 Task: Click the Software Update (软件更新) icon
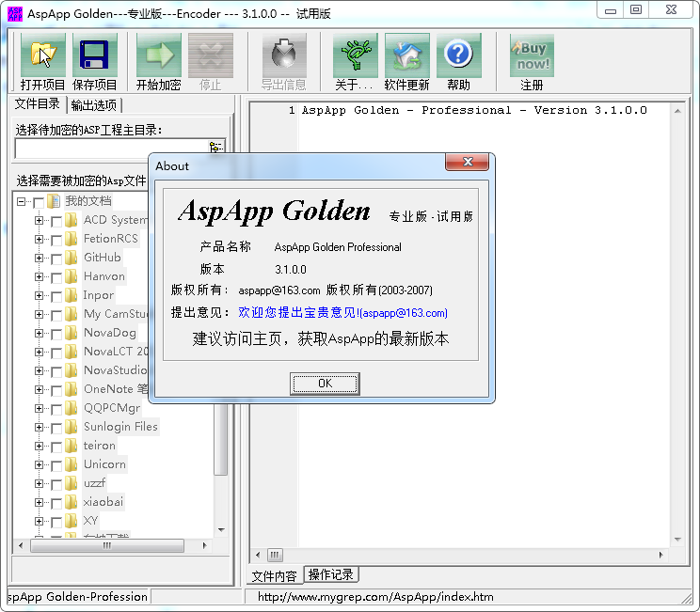(x=406, y=55)
